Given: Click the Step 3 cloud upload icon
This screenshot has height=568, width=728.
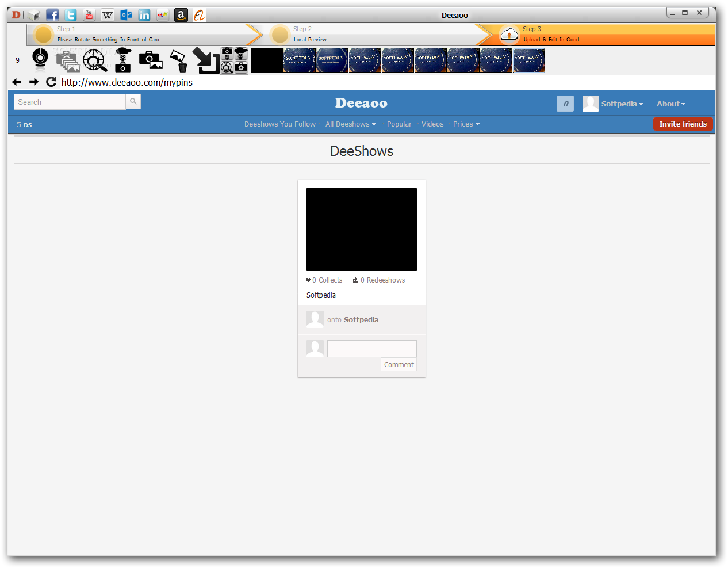Looking at the screenshot, I should (x=509, y=35).
